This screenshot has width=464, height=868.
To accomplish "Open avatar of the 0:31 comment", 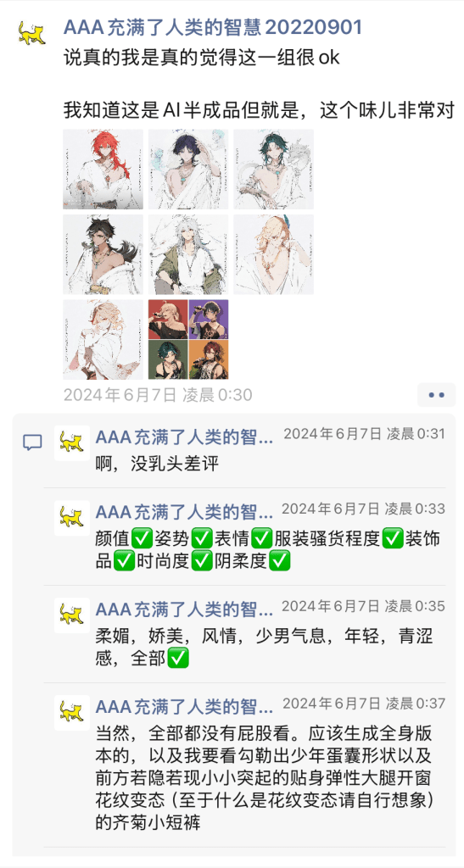I will pos(72,442).
